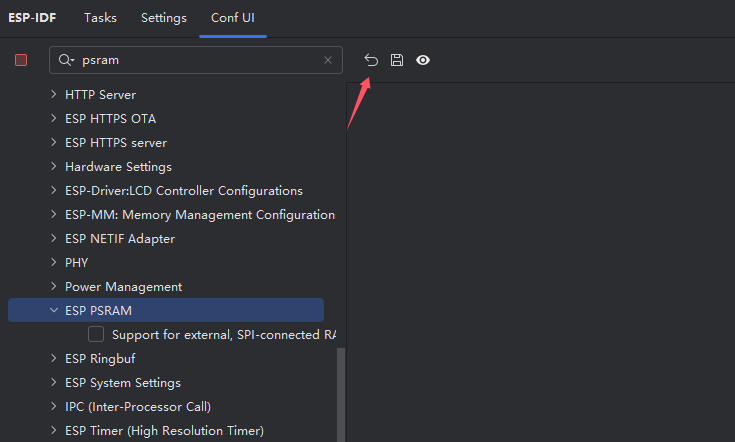
Task: Expand the ESP Ringbuf chevron
Action: tap(53, 358)
